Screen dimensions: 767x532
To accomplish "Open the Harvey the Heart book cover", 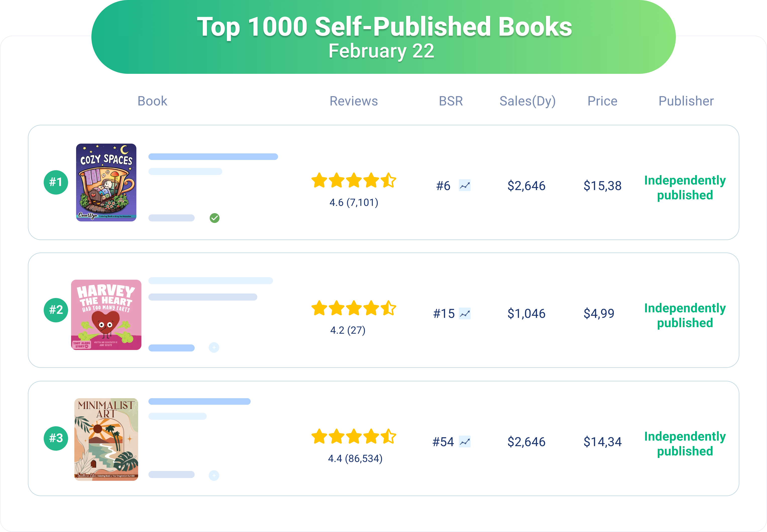I will coord(106,315).
